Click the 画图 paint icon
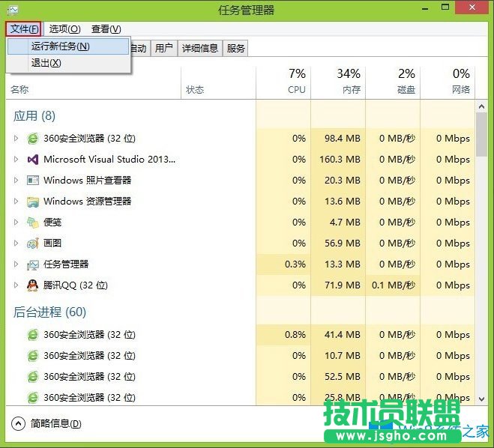Image resolution: width=494 pixels, height=448 pixels. point(33,243)
